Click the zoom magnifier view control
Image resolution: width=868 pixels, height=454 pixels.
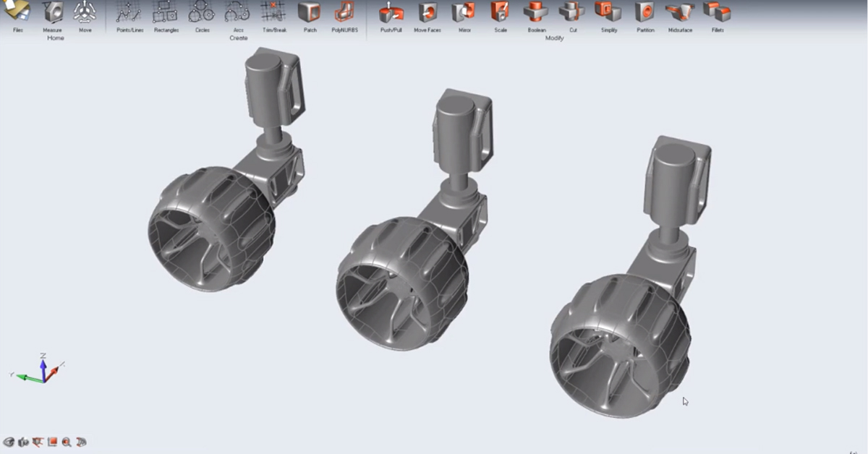(67, 442)
